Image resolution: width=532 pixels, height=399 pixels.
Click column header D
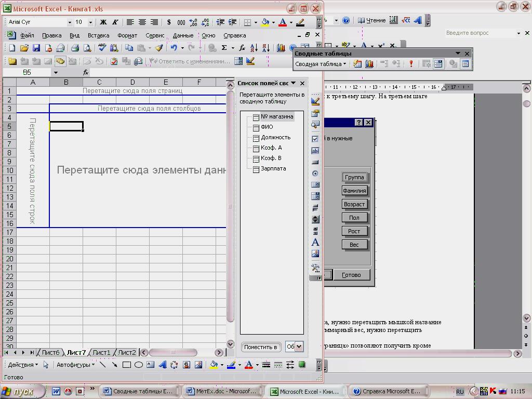click(x=132, y=82)
